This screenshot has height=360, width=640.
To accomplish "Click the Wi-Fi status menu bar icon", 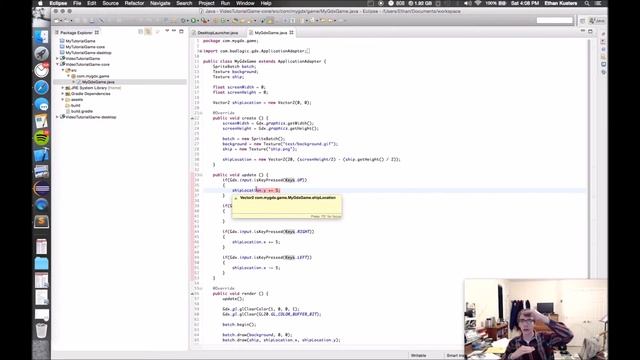I will pyautogui.click(x=478, y=3).
